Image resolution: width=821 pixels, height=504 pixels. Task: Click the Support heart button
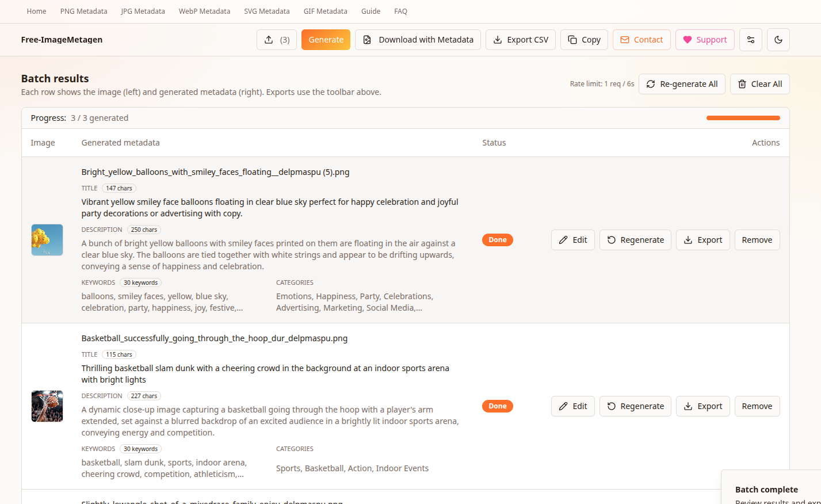705,40
